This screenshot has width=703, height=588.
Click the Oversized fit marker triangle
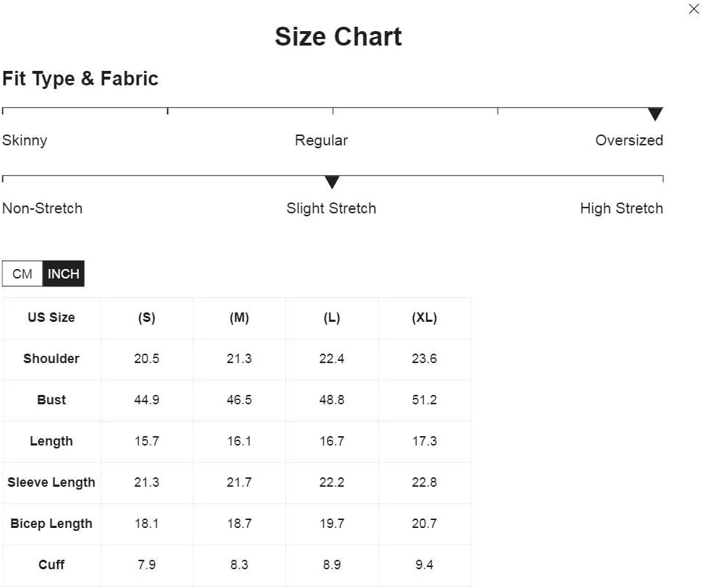(x=655, y=114)
